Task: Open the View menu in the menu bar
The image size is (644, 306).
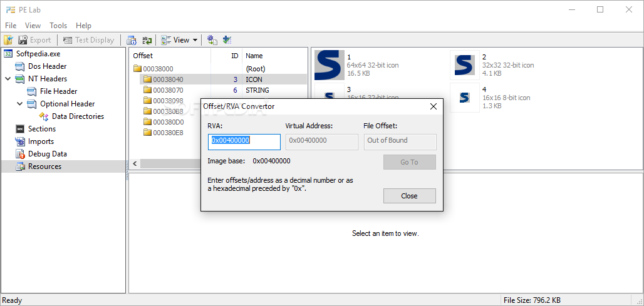Action: click(x=33, y=26)
